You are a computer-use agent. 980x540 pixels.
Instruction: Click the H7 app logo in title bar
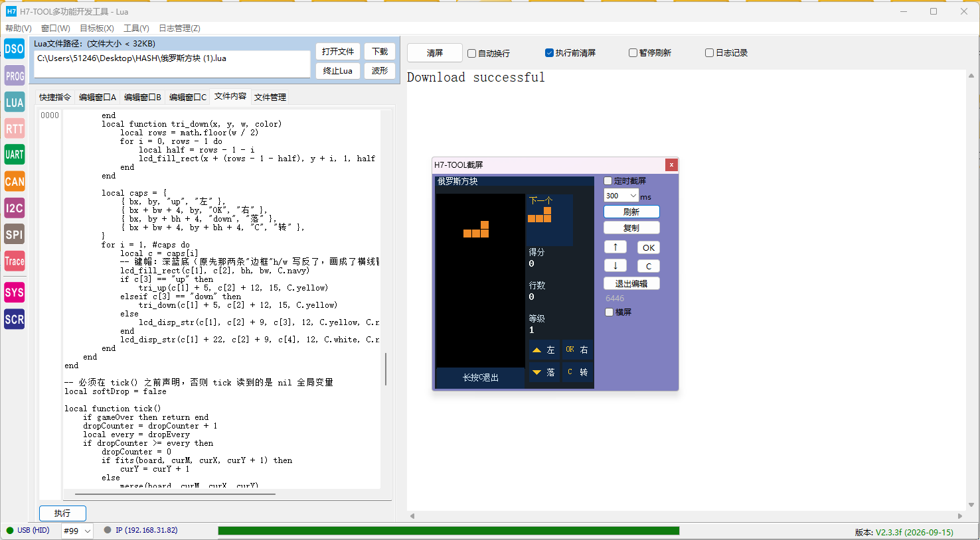[11, 11]
